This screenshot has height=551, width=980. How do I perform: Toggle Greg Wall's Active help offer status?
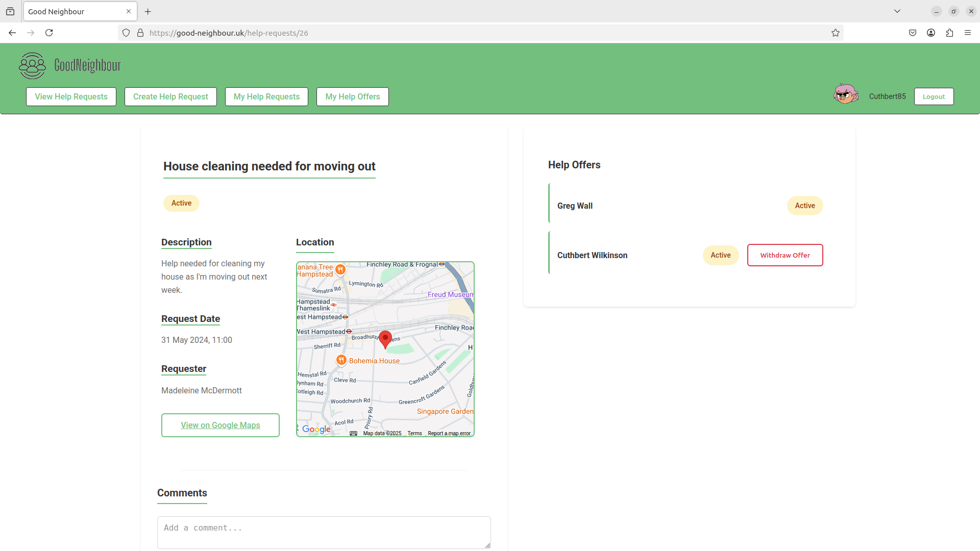805,206
